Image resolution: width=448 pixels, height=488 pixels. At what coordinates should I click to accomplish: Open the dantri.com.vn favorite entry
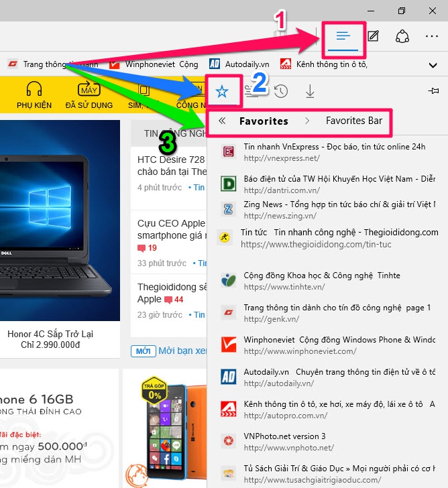coord(327,184)
